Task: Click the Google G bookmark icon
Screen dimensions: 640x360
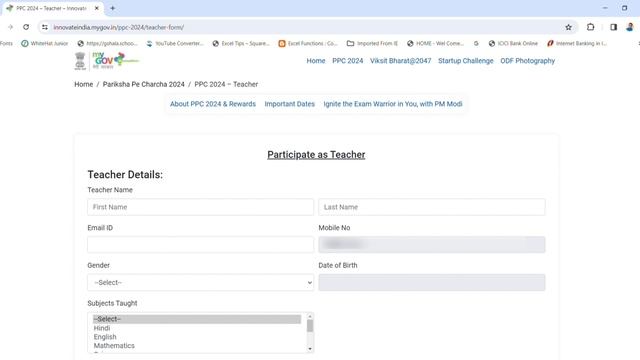Action: click(476, 43)
